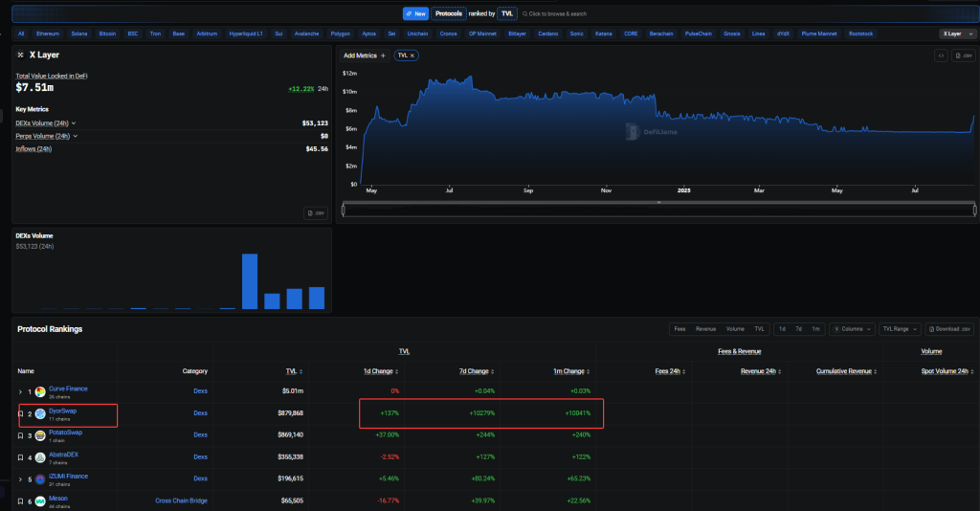Click the Curve Finance protocol logo
Image resolution: width=980 pixels, height=511 pixels.
click(40, 391)
